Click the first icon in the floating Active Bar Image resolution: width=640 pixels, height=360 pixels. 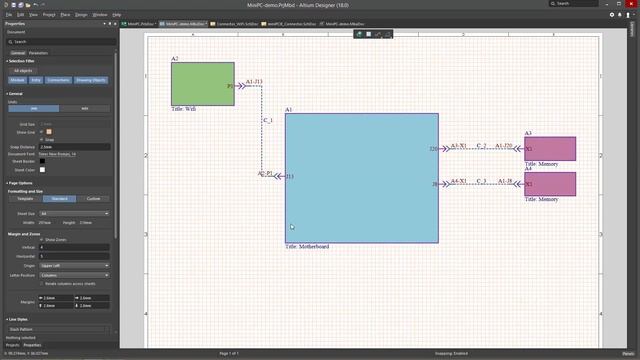tap(359, 34)
